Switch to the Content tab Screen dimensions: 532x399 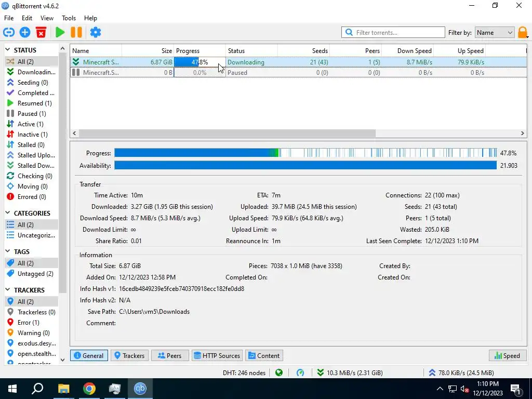[264, 355]
